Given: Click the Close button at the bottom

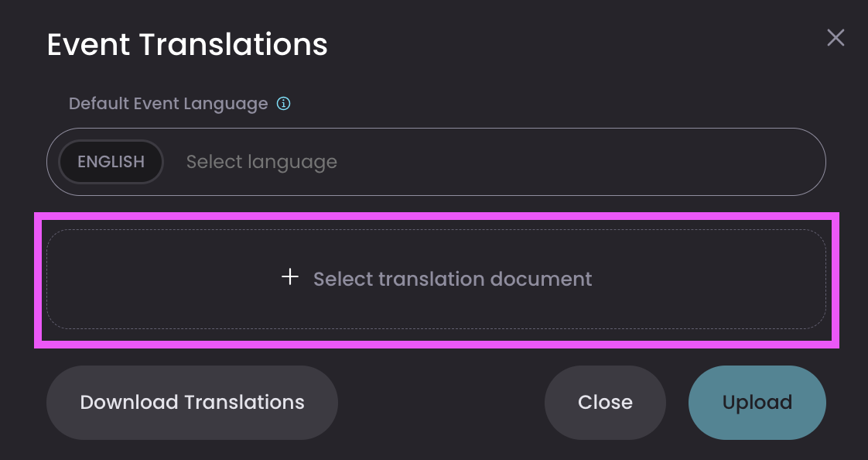Looking at the screenshot, I should coord(605,403).
